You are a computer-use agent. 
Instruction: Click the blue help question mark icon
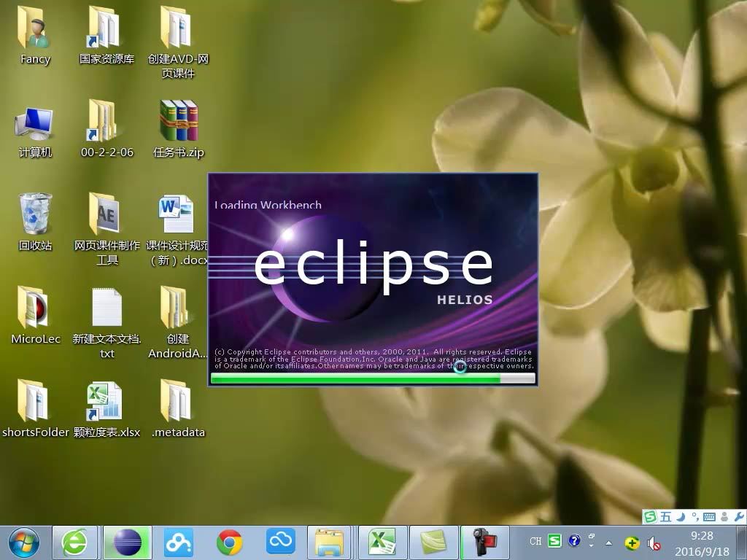click(x=575, y=540)
